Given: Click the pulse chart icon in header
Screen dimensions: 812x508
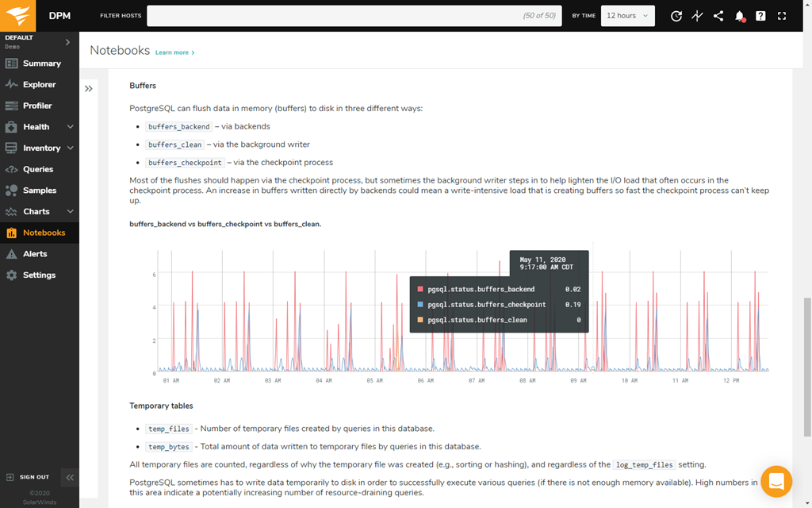Looking at the screenshot, I should (697, 16).
